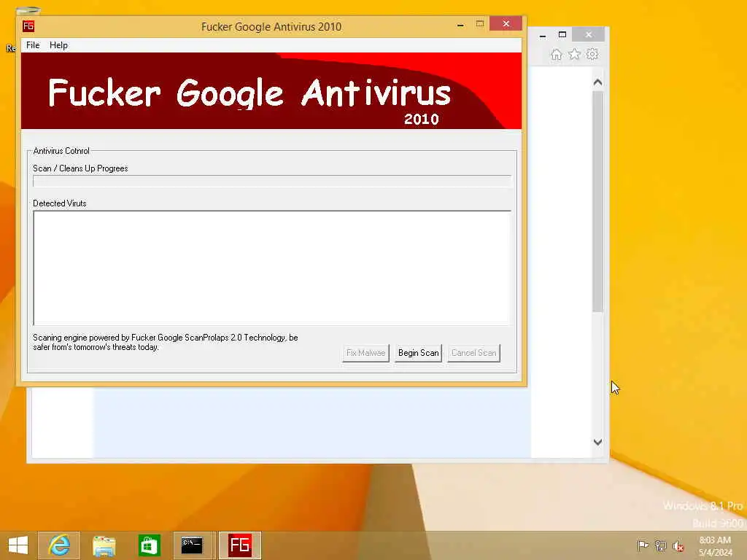
Task: Open the File menu
Action: 33,45
